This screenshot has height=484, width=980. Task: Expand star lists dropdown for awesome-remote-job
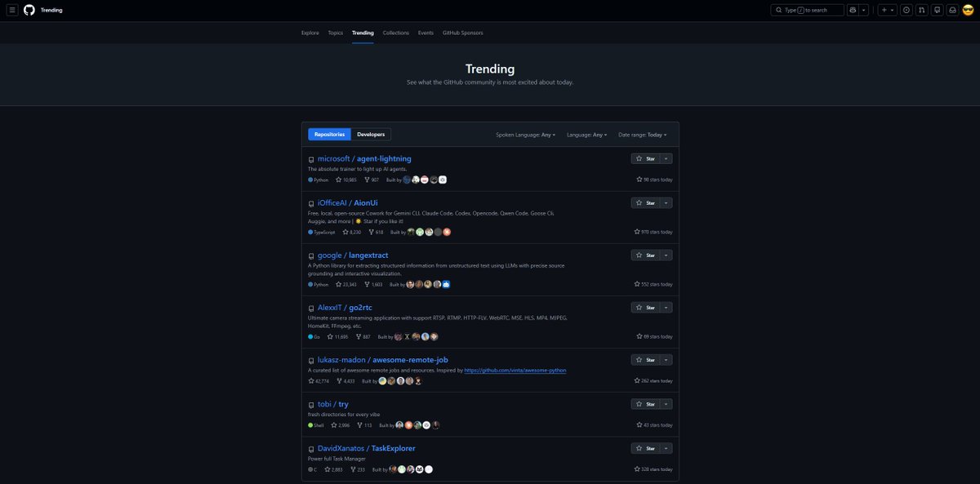point(666,359)
